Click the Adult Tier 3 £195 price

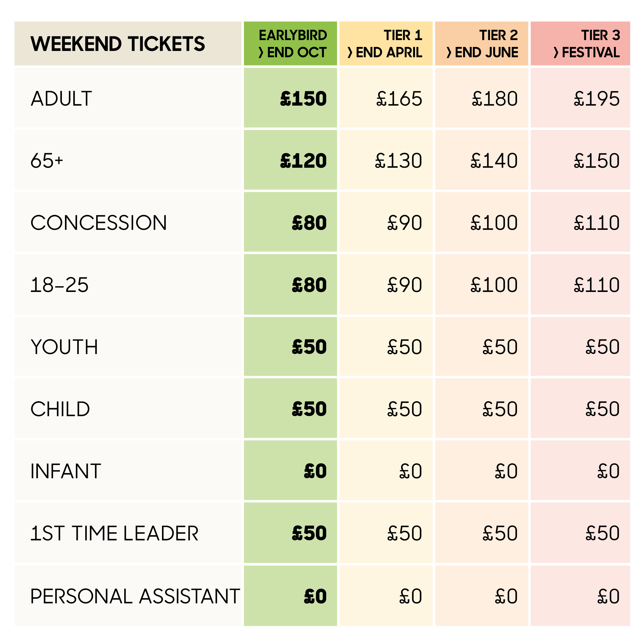coord(597,99)
